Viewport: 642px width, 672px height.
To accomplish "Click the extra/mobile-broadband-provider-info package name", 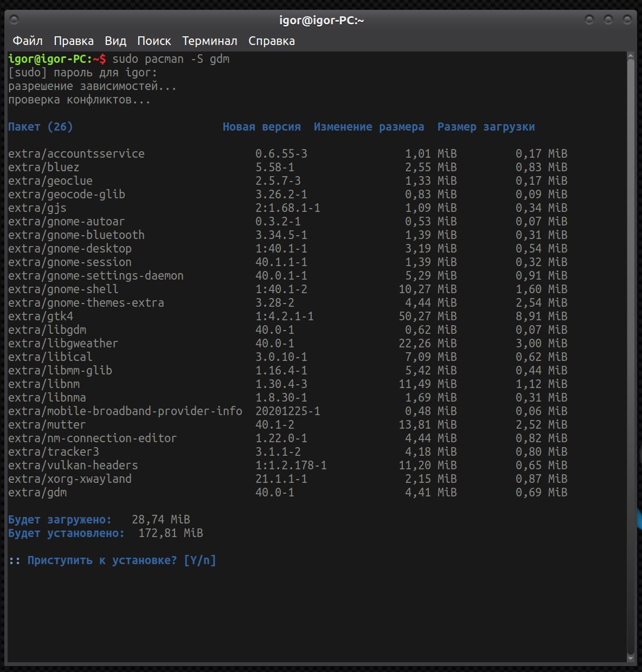I will point(125,411).
